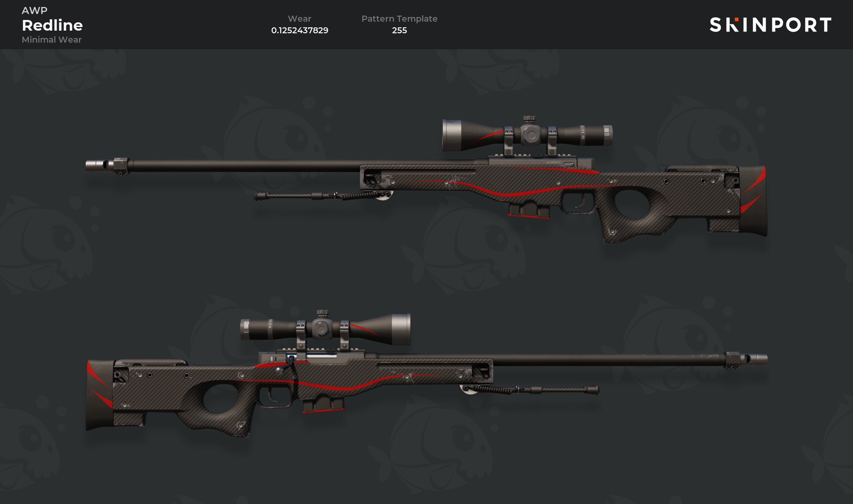The image size is (853, 504).
Task: Click the upper rifle's magazine
Action: [529, 209]
